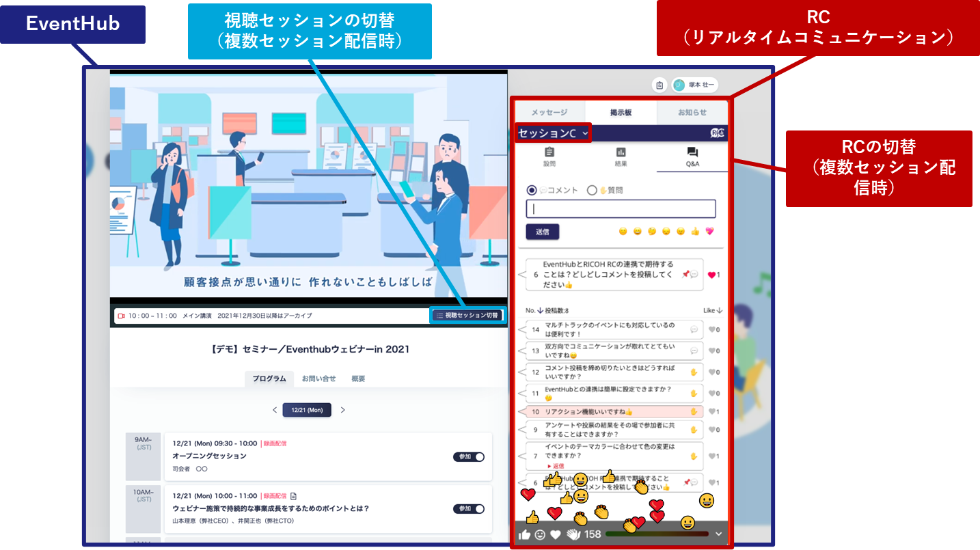Viewport: 980px width, 550px height.
Task: Open post 13 双方向でコミュニケーション
Action: click(x=614, y=350)
